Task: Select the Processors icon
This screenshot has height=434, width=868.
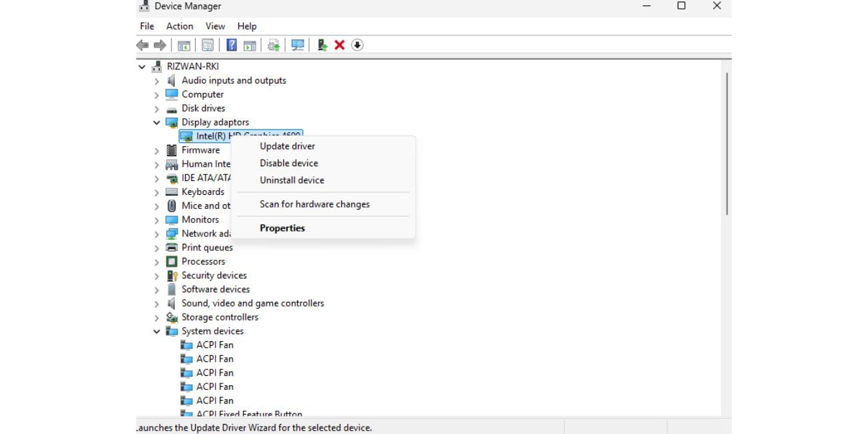Action: tap(172, 262)
